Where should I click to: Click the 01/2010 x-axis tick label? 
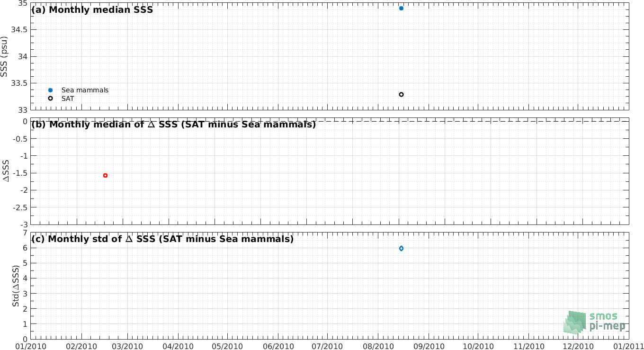pyautogui.click(x=31, y=346)
